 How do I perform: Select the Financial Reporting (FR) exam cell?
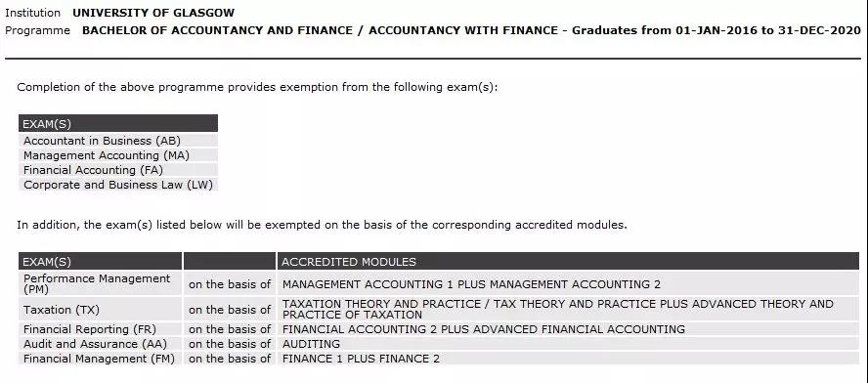101,329
